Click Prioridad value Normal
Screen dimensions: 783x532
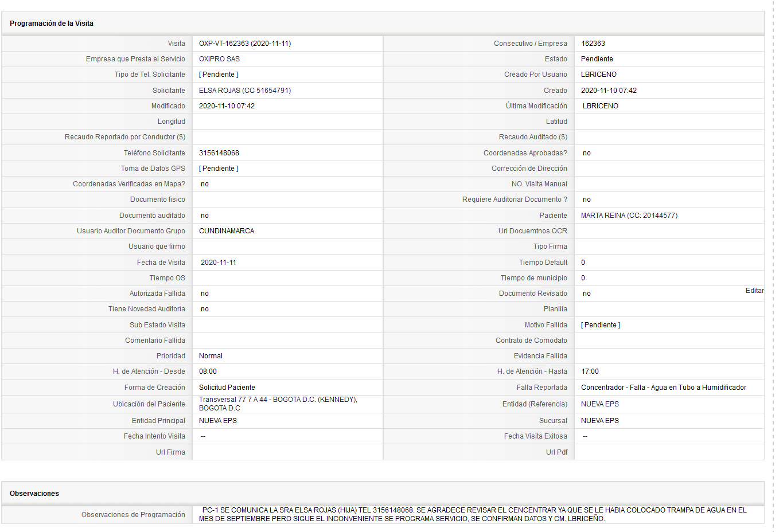pos(211,356)
